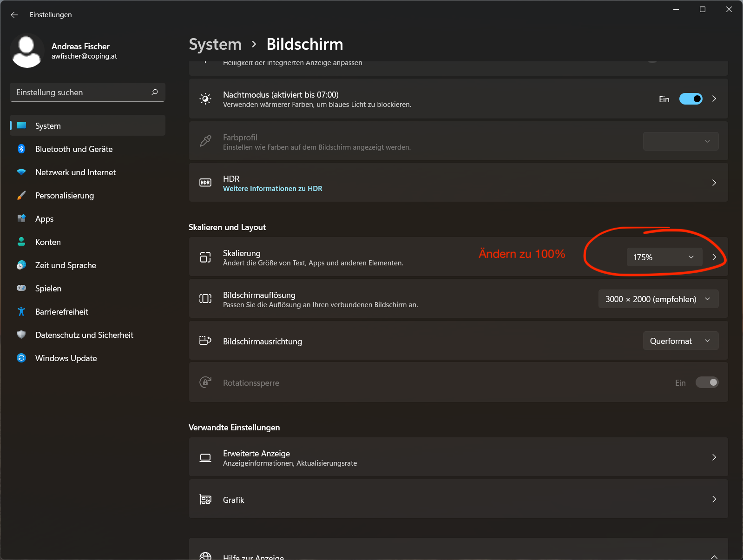This screenshot has width=743, height=560.
Task: Click System in the breadcrumb
Action: (215, 44)
